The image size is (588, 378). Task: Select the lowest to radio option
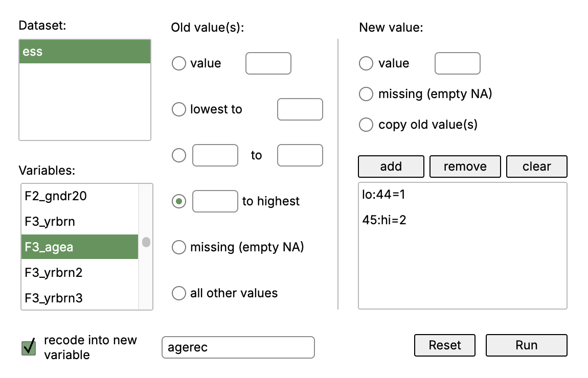point(179,109)
